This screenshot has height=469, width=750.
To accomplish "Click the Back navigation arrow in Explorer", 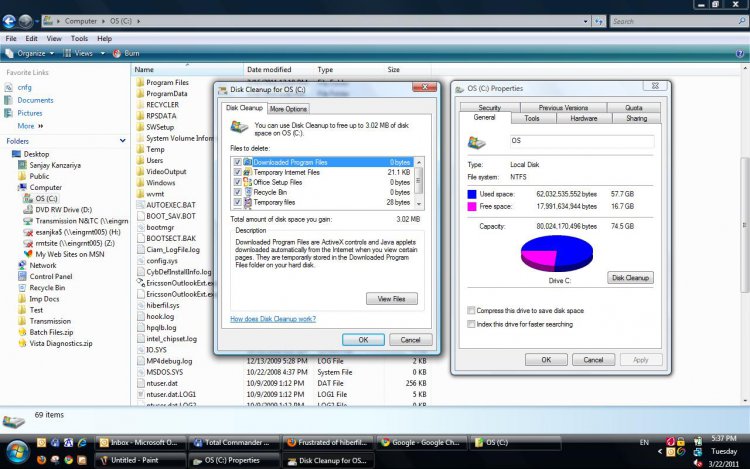I will click(9, 21).
